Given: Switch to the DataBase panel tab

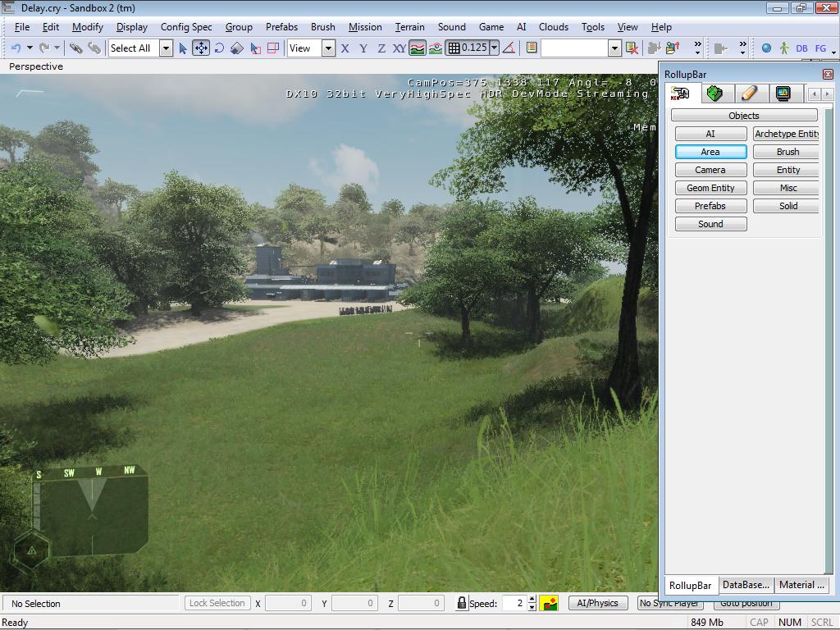Looking at the screenshot, I should pyautogui.click(x=746, y=585).
